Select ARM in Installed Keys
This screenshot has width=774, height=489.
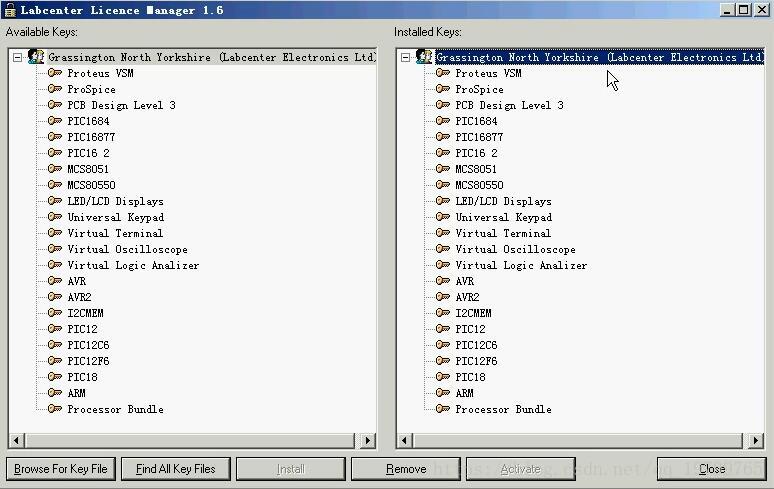[464, 393]
